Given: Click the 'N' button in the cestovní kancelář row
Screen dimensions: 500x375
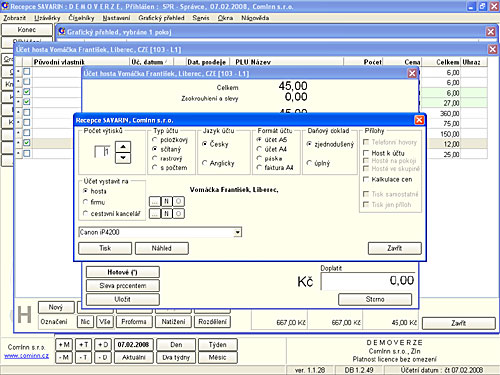Looking at the screenshot, I should coord(166,214).
